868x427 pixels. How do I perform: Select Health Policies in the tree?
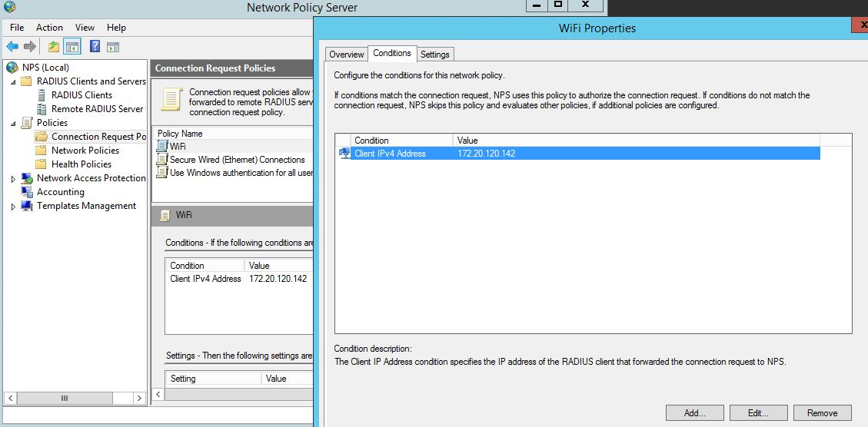click(81, 164)
